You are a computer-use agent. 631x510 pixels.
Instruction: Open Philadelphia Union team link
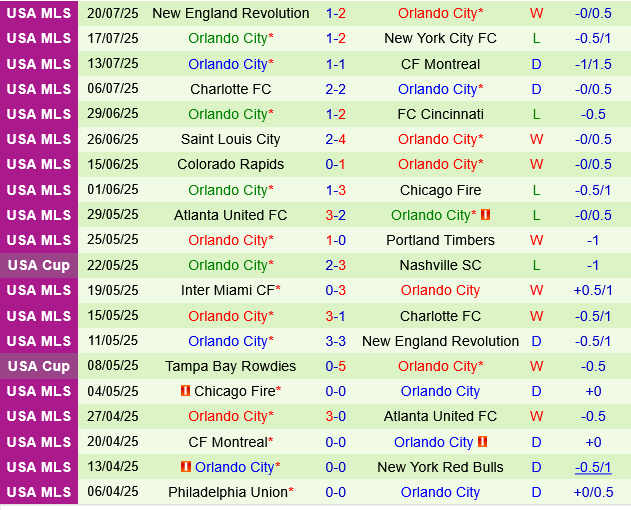point(227,492)
